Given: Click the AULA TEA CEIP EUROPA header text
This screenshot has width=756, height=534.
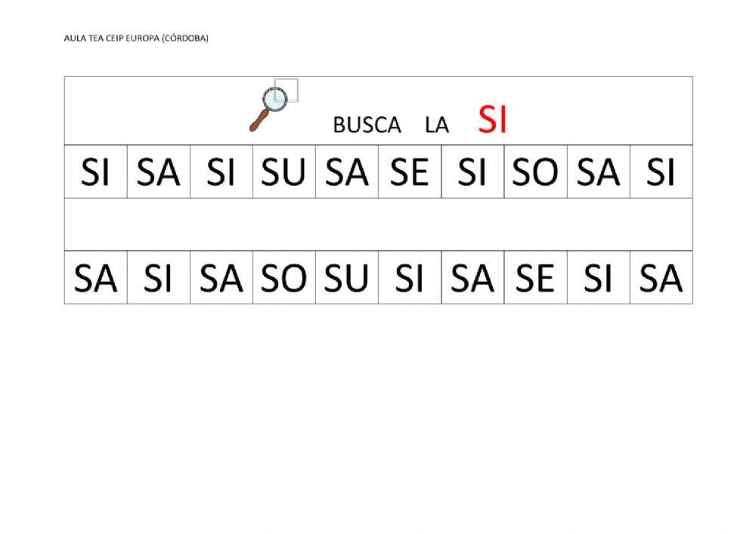Looking at the screenshot, I should 136,38.
